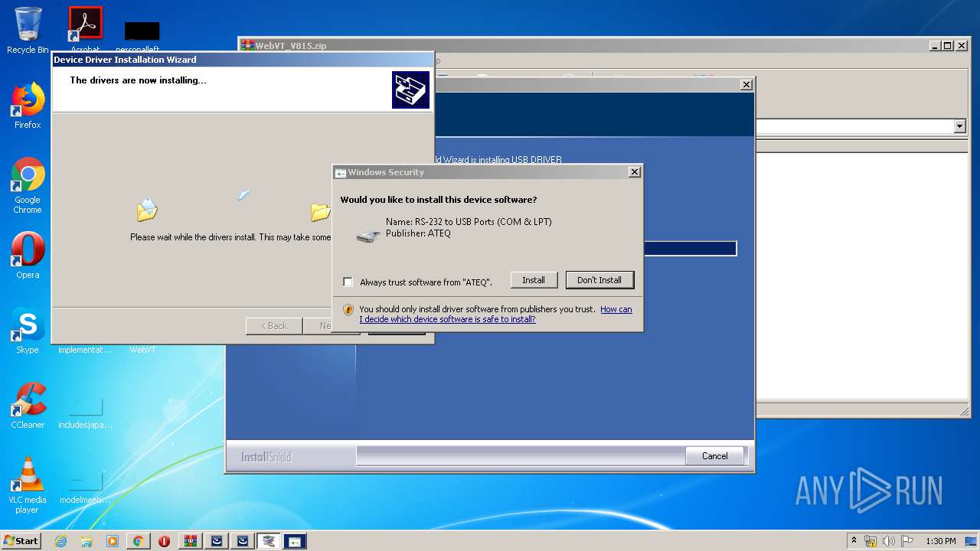This screenshot has width=980, height=551.
Task: Open the includesjapa... desktop file
Action: click(x=85, y=413)
